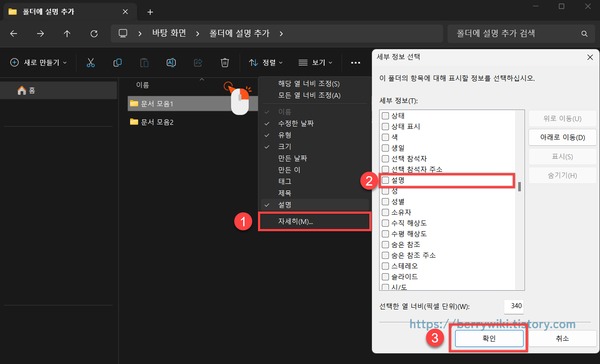Screen dimensions: 600x364
Task: Select the Rename icon
Action: 171,63
